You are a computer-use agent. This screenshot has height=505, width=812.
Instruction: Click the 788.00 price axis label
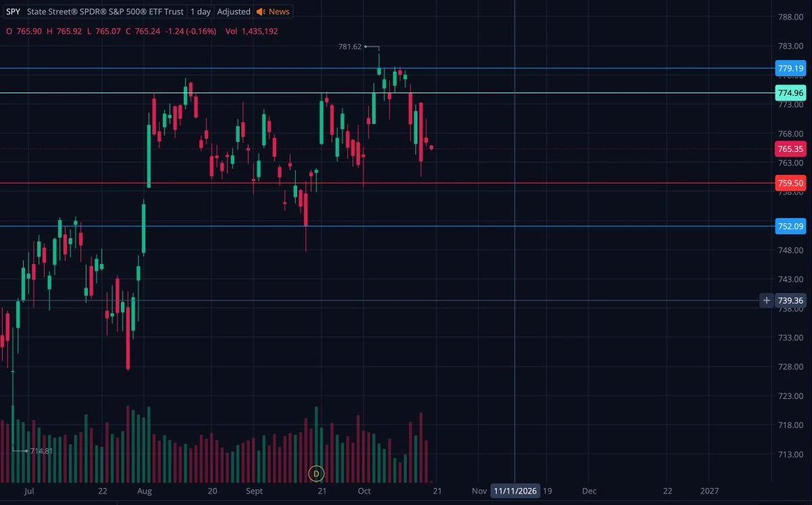tap(790, 17)
